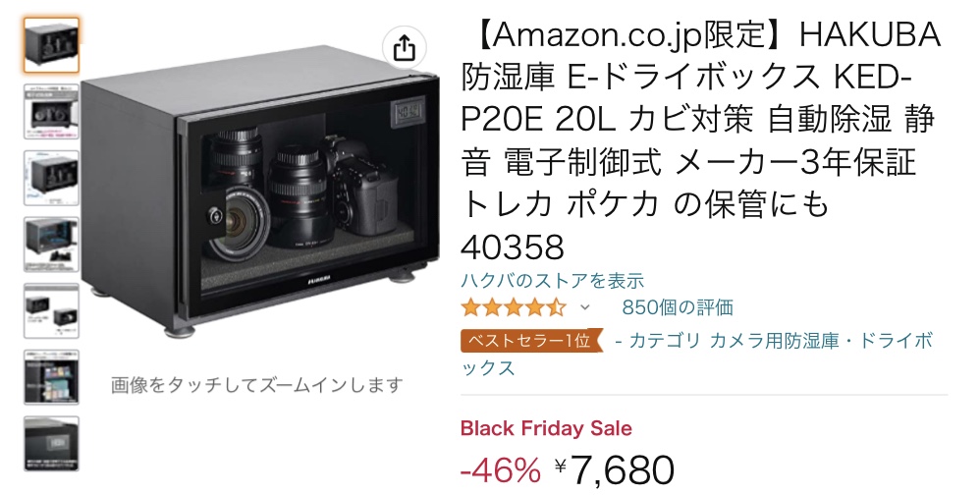Tap 画像をタッチしてズームインします caption
The width and height of the screenshot is (980, 495).
[x=257, y=385]
